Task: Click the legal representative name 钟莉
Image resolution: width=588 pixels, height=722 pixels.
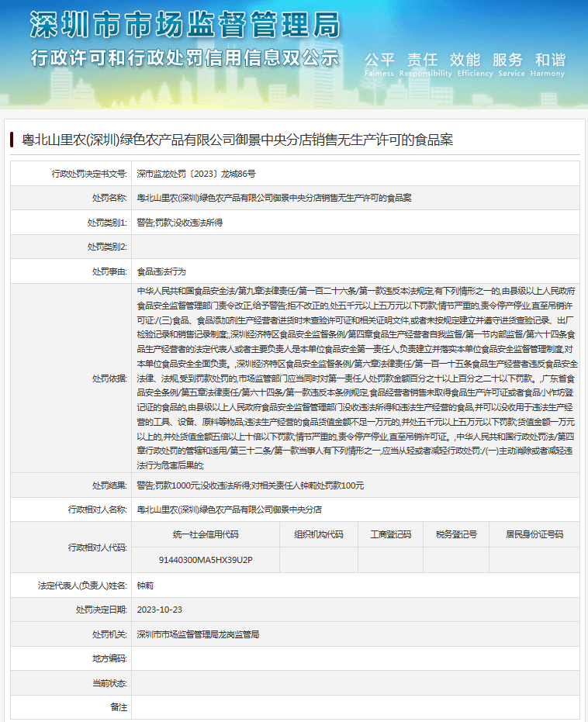Action: pos(145,585)
